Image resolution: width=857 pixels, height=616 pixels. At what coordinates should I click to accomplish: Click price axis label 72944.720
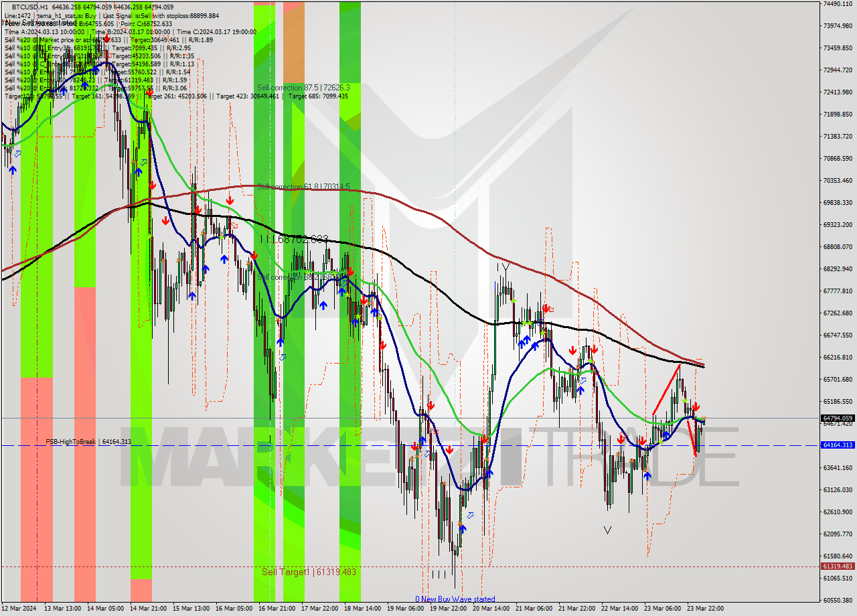coord(838,70)
